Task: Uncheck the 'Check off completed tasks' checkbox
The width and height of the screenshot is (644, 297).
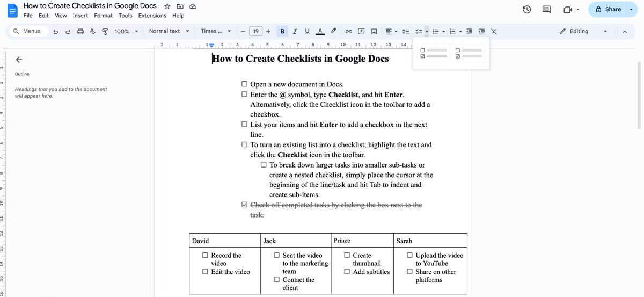Action: pos(245,205)
